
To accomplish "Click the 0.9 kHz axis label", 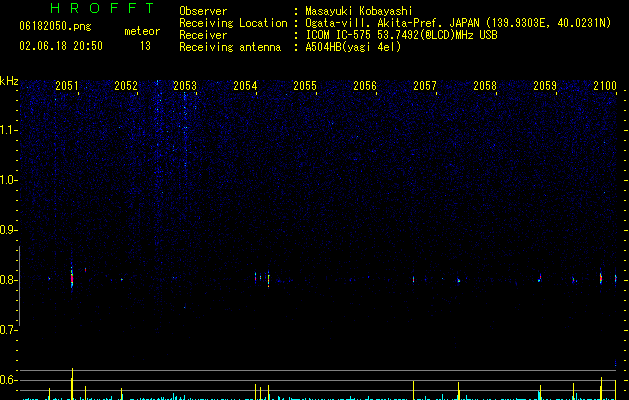I will point(9,230).
